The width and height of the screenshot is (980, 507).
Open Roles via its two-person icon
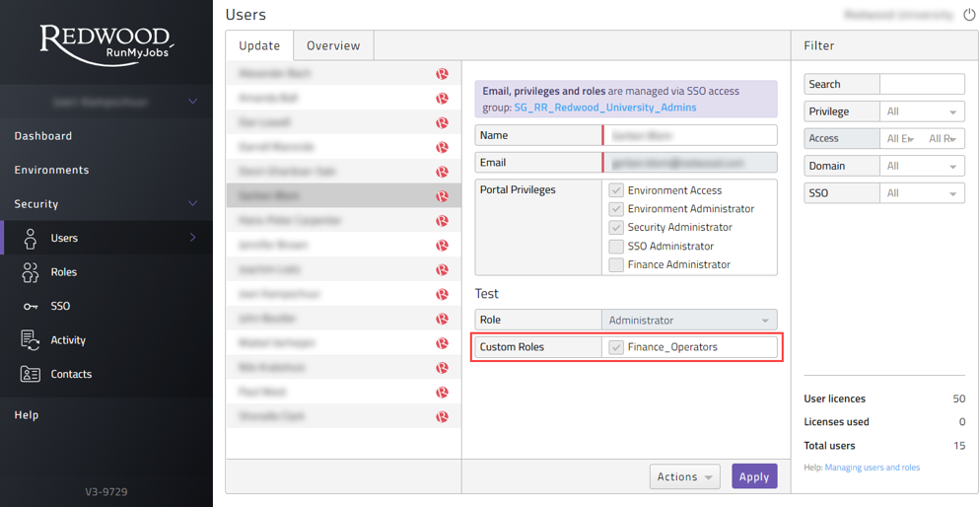click(30, 272)
